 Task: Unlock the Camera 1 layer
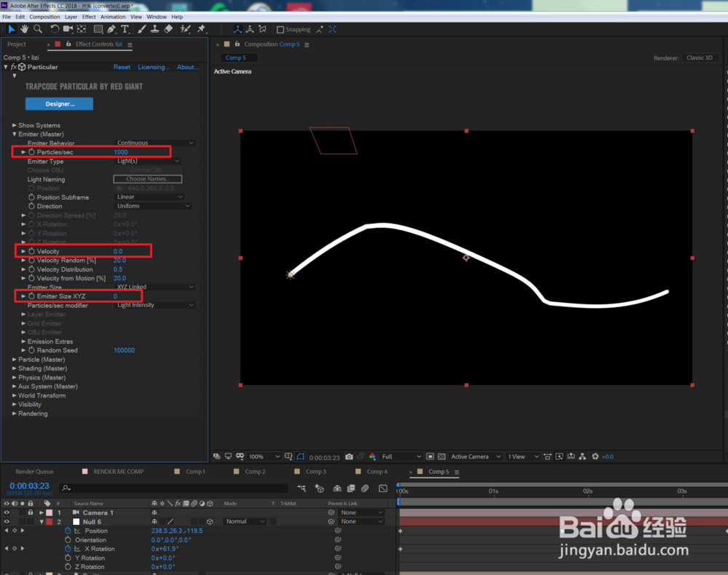(30, 512)
